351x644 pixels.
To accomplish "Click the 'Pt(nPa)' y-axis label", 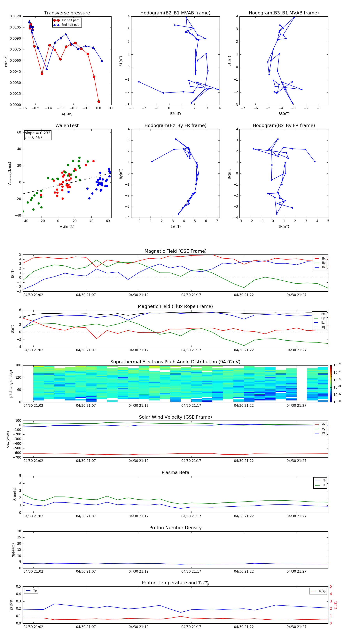I will click(6, 61).
